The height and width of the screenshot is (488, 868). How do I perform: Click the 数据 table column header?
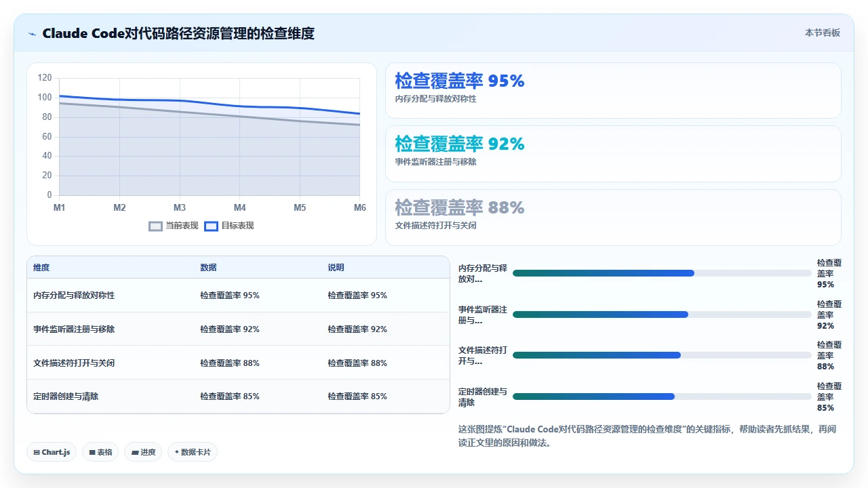[208, 268]
